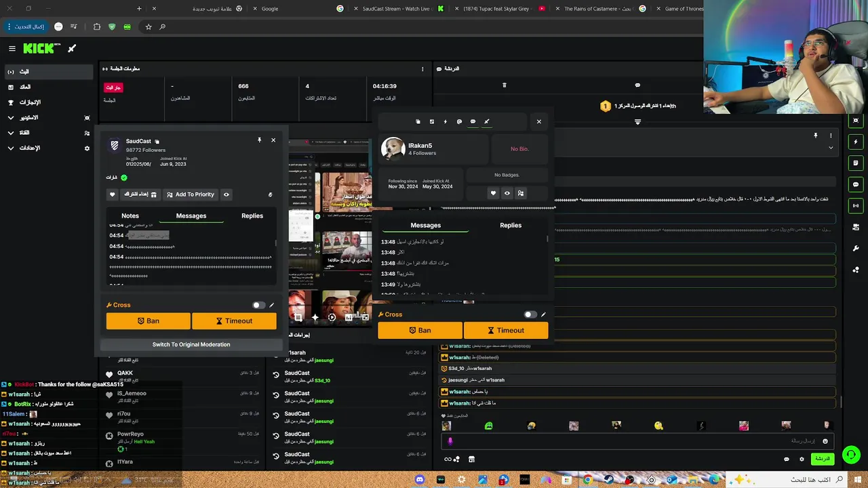Click the add-priority person icon in IRakan5 card
The height and width of the screenshot is (488, 868).
point(521,193)
